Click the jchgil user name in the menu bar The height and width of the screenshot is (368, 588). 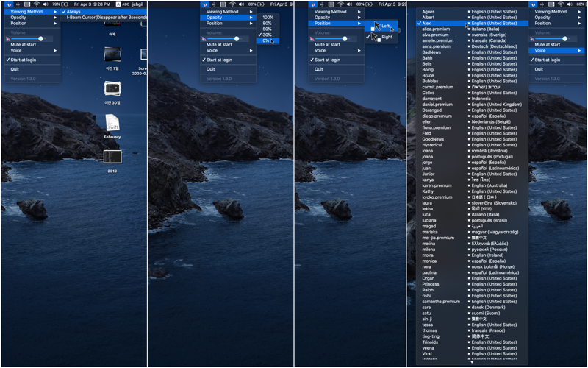click(x=137, y=4)
